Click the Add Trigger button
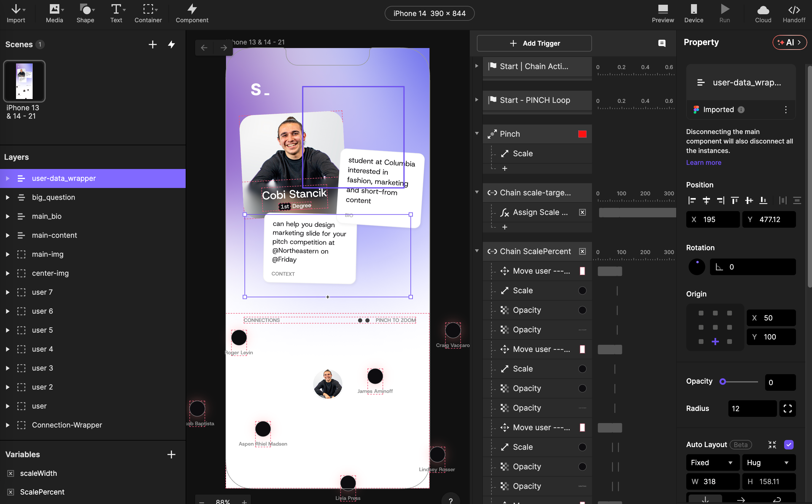The image size is (812, 504). point(534,43)
